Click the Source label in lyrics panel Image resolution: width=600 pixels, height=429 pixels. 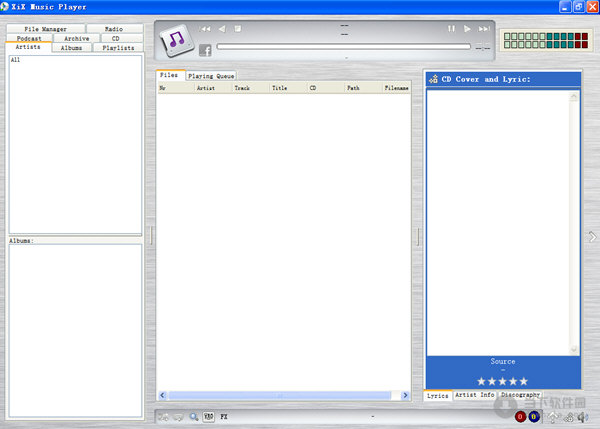coord(503,361)
